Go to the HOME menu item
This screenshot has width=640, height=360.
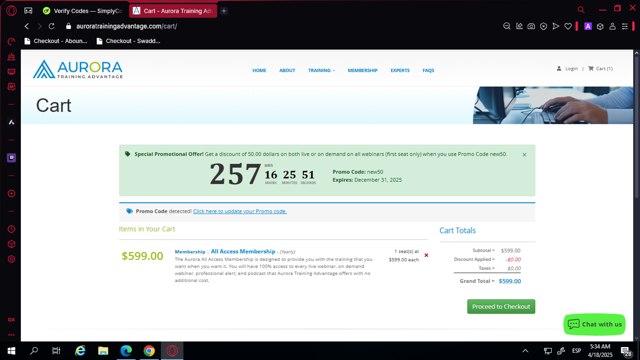(259, 70)
